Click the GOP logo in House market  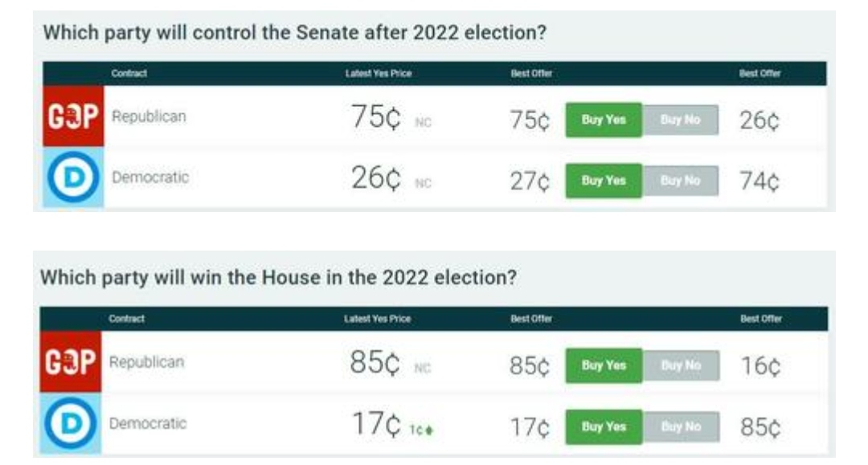[70, 361]
